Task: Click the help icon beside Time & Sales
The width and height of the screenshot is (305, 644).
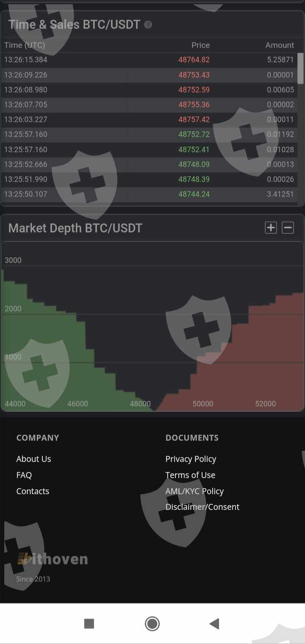Action: [x=148, y=25]
